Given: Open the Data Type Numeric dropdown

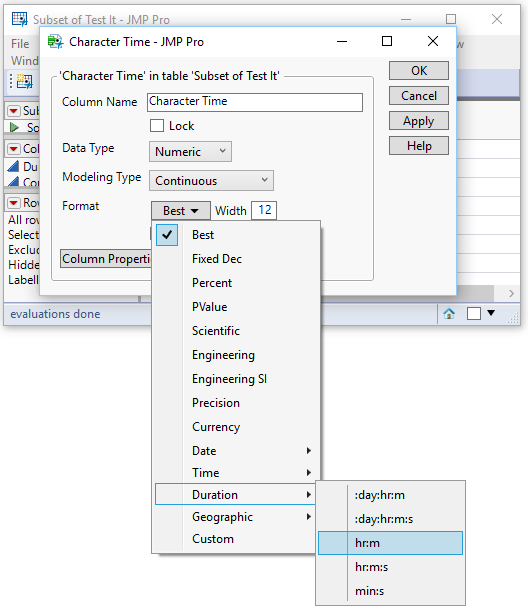Looking at the screenshot, I should click(x=190, y=152).
